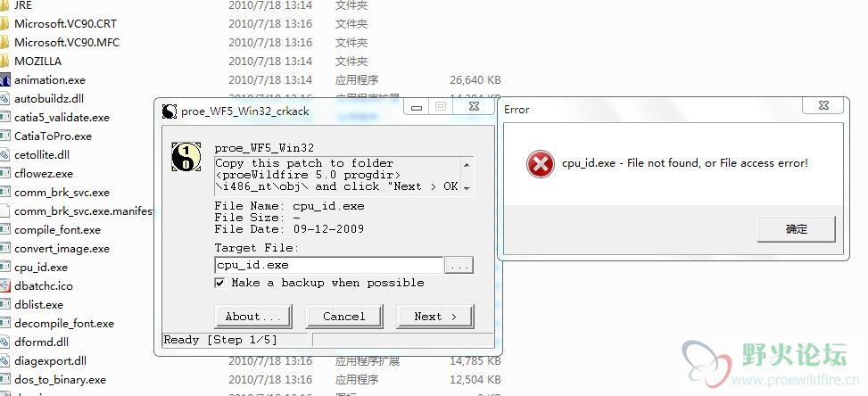The image size is (868, 396).
Task: Close the Error dialog window
Action: [x=823, y=105]
